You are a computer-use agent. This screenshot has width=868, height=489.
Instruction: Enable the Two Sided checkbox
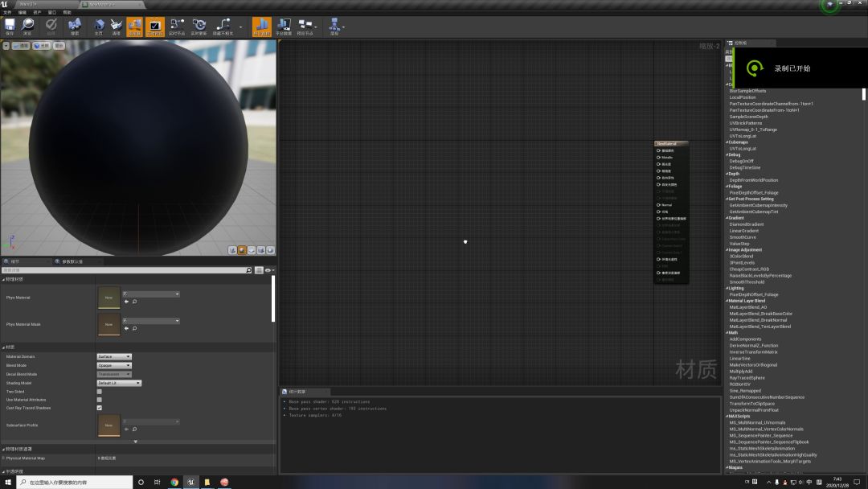click(x=100, y=391)
